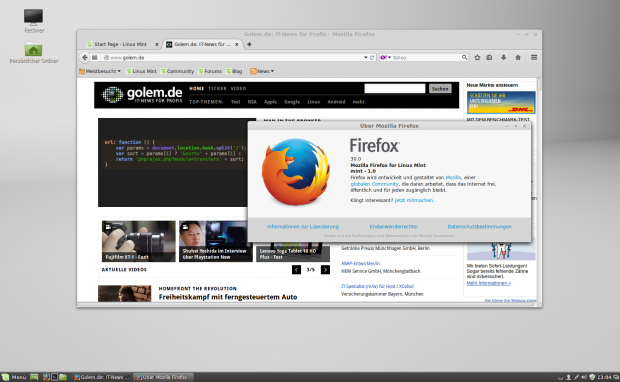Open Informationen zur Lizenzierung
This screenshot has height=382, width=620.
pos(302,227)
